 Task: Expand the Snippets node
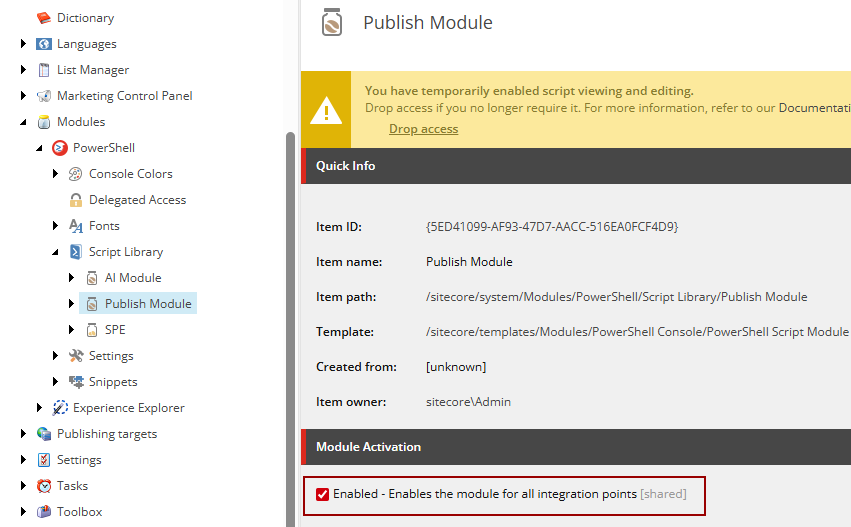coord(55,382)
